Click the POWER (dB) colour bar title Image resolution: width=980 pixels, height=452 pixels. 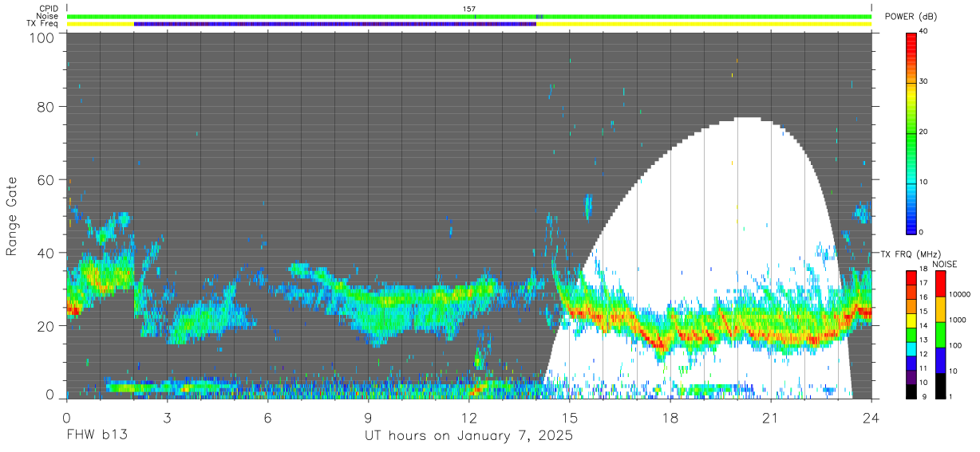point(911,16)
